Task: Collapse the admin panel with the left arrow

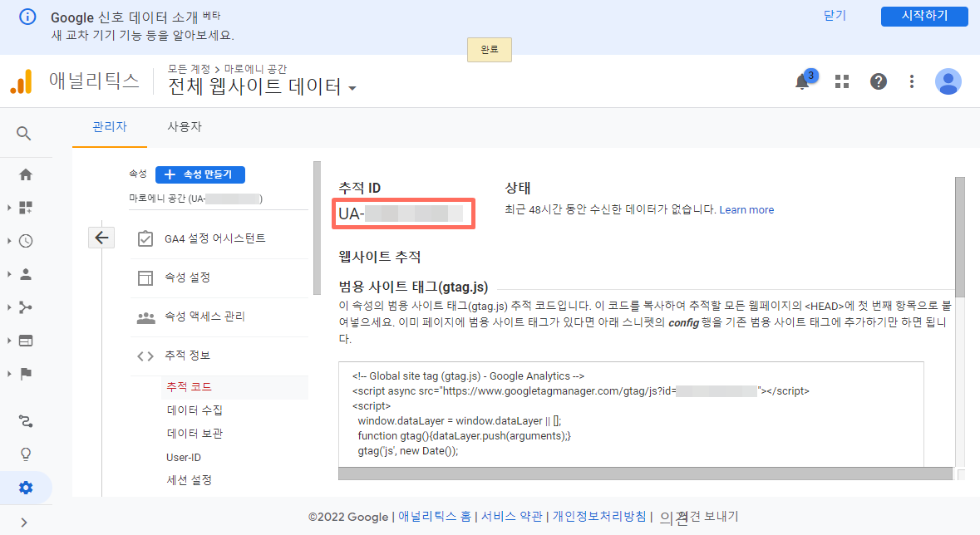Action: (101, 237)
